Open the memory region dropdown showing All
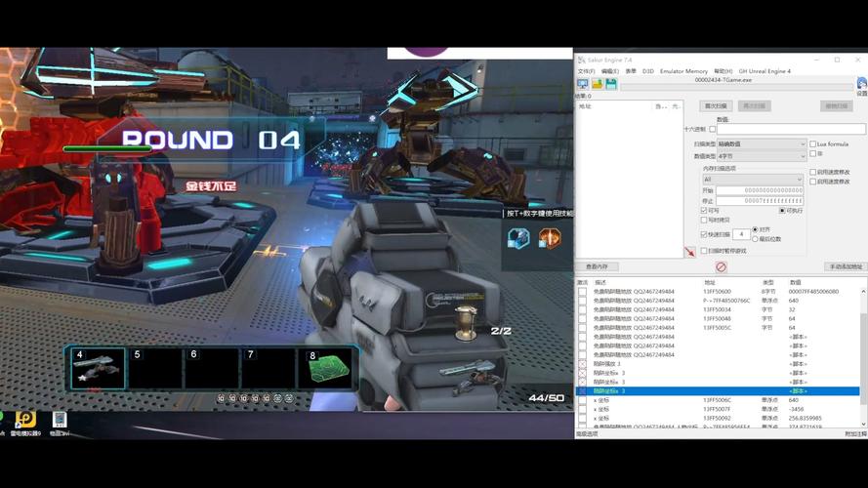 [x=753, y=180]
